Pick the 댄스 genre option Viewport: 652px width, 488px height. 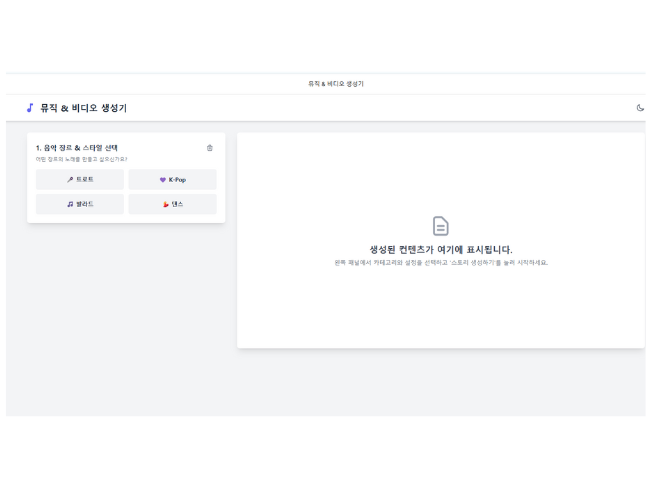point(172,204)
